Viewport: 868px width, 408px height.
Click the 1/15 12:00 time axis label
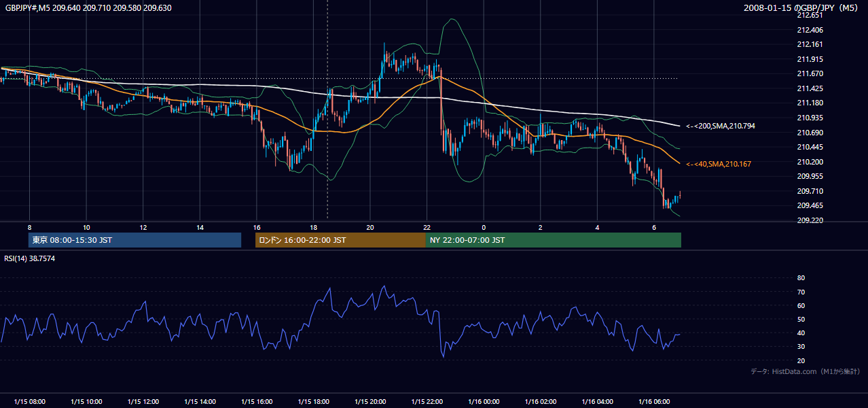tap(143, 401)
